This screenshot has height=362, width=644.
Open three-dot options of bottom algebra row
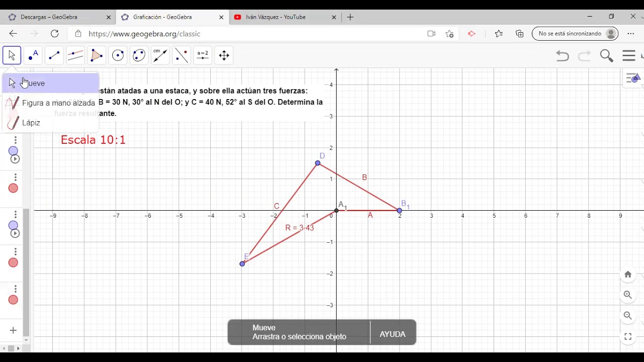tap(16, 289)
